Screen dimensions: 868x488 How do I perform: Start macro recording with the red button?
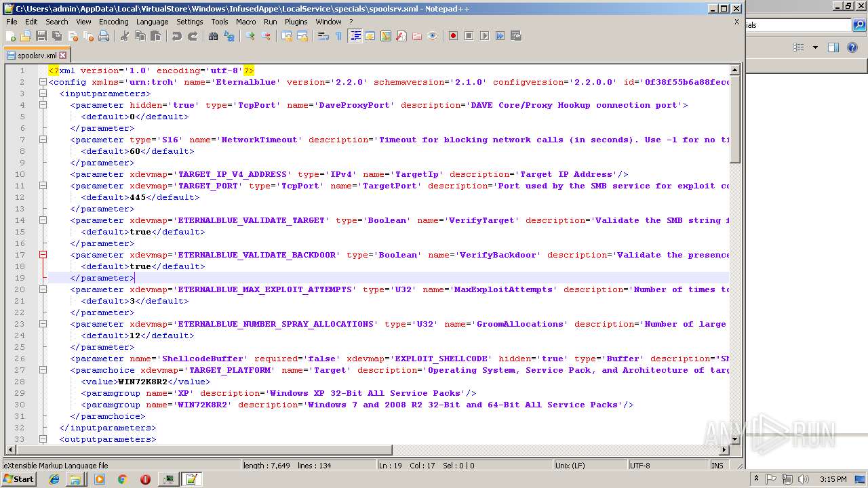tap(453, 36)
